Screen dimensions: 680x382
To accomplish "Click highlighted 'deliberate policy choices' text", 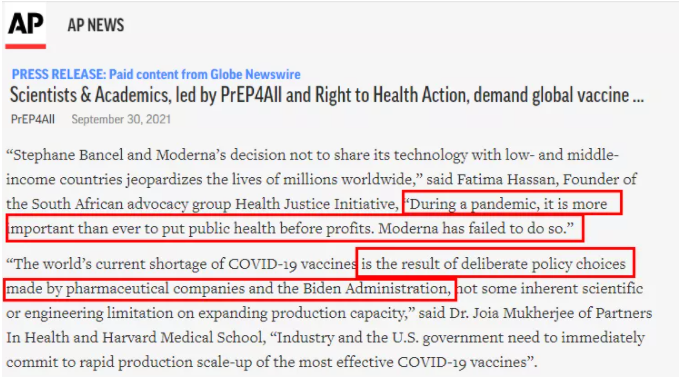I will tap(543, 264).
